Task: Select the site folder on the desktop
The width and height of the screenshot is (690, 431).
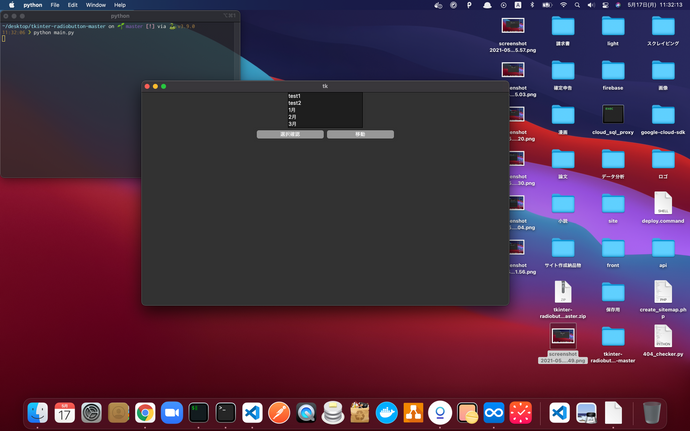Action: pyautogui.click(x=613, y=209)
